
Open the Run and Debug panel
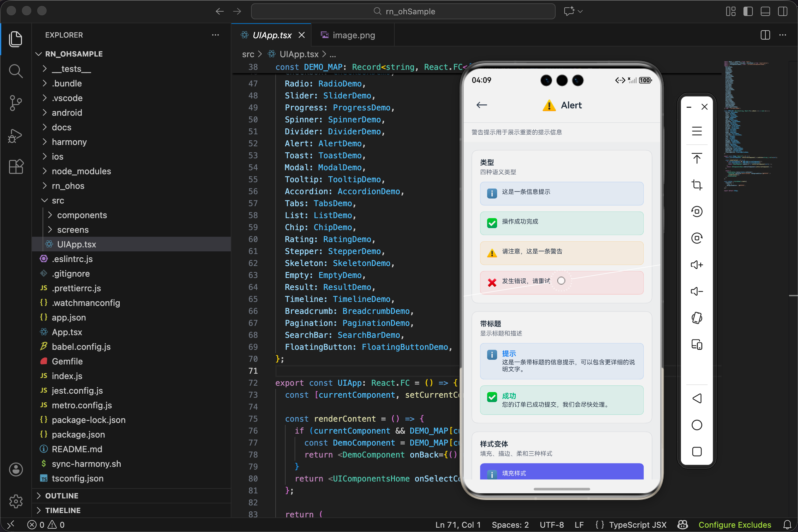16,136
